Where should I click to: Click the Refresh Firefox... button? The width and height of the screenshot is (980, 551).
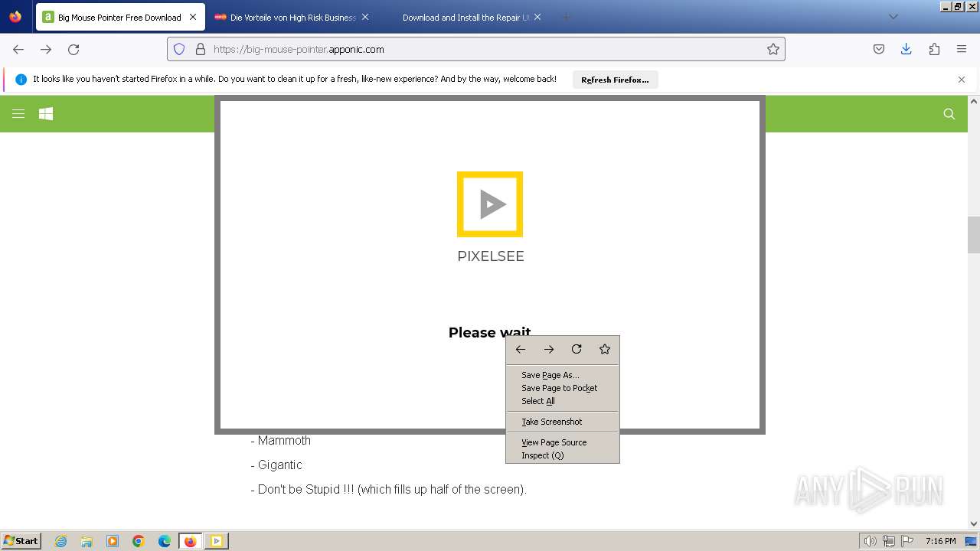[615, 80]
